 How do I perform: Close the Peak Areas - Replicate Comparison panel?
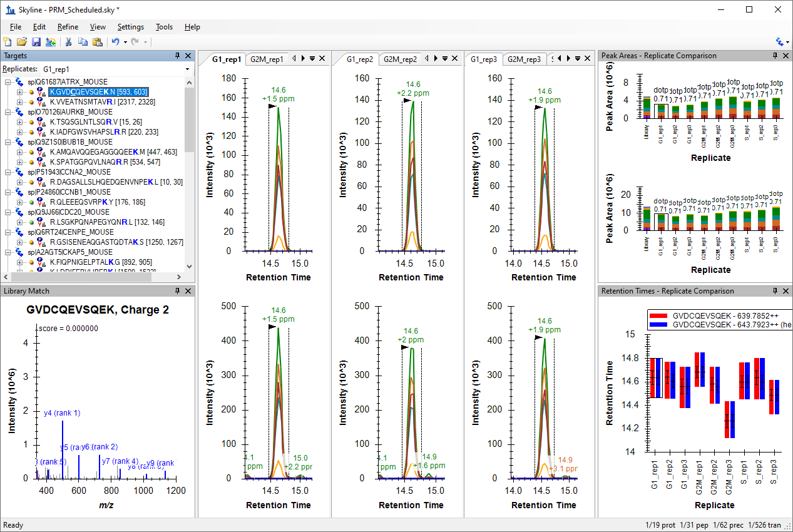[x=786, y=56]
